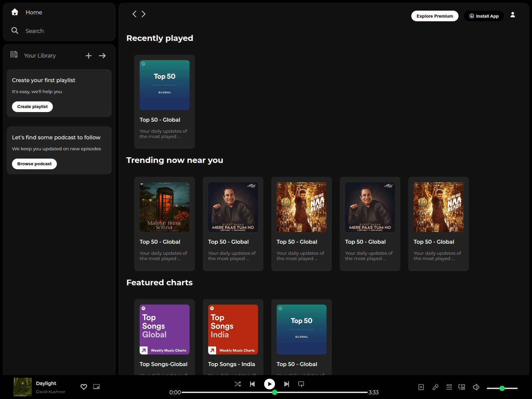Open the Top Songs India chart
532x399 pixels.
(x=232, y=330)
